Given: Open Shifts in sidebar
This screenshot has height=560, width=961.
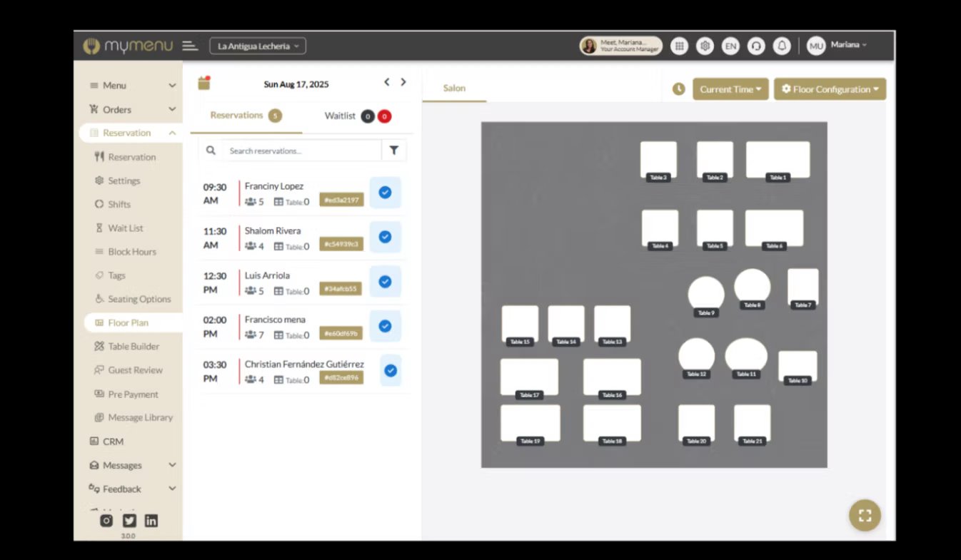Looking at the screenshot, I should point(119,204).
